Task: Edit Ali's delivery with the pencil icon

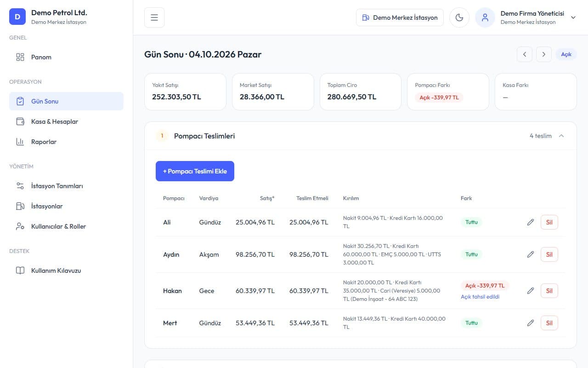Action: click(531, 222)
